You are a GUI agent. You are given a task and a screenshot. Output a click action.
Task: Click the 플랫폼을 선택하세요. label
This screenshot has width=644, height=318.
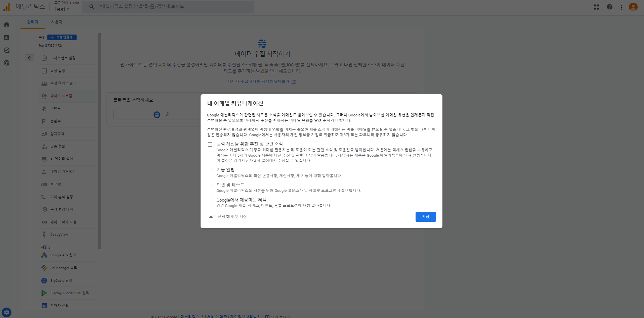[134, 100]
